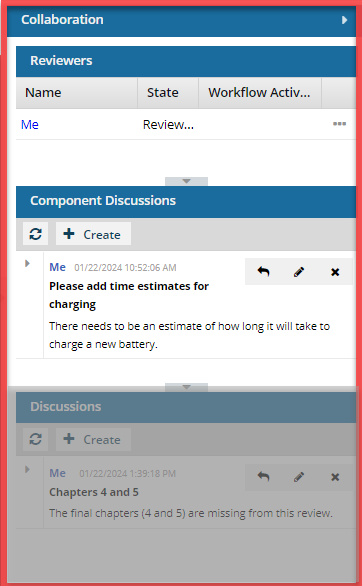362x586 pixels.
Task: Create a new discussion in Discussions
Action: (x=93, y=439)
